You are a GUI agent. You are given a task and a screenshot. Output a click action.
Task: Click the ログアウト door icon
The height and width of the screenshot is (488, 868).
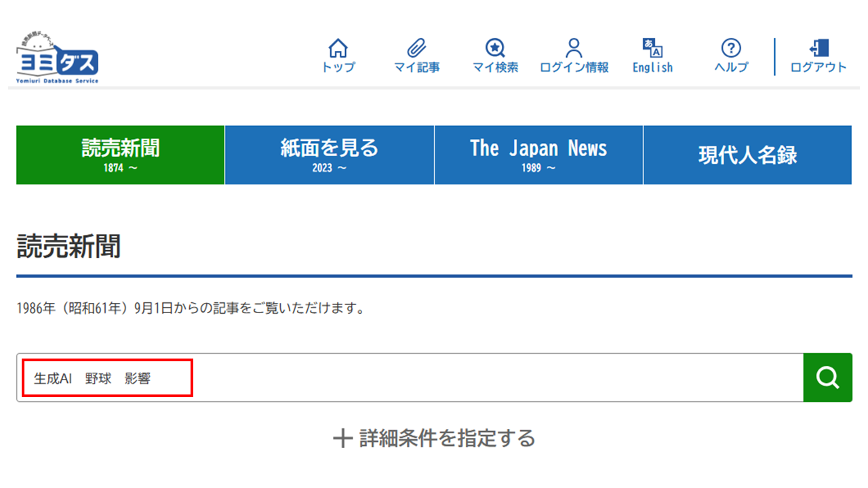[x=818, y=48]
